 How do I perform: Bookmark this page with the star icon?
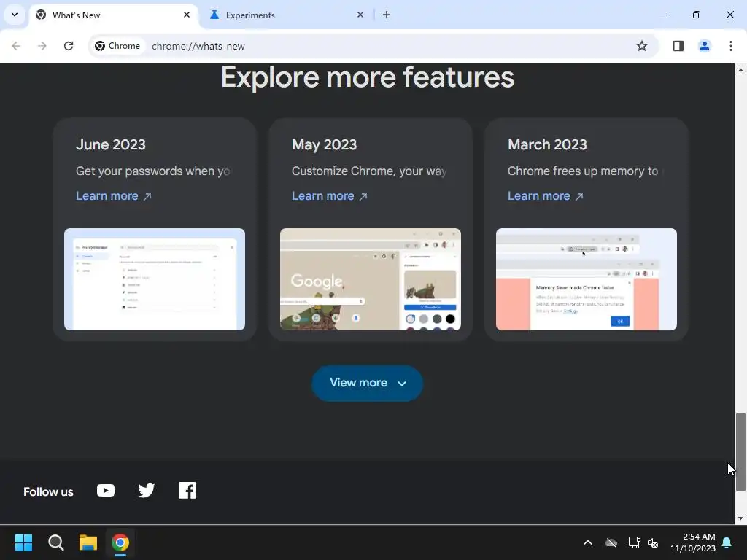[x=642, y=46]
